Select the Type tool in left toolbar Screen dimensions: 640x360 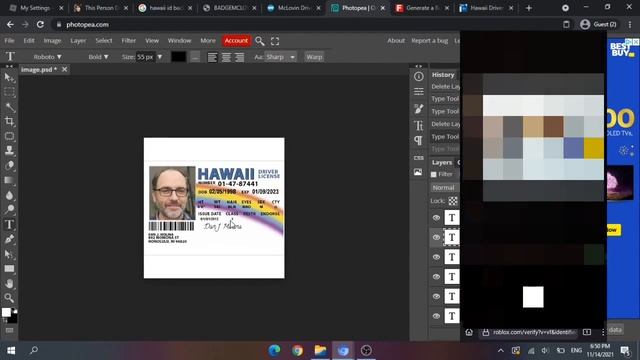click(9, 224)
